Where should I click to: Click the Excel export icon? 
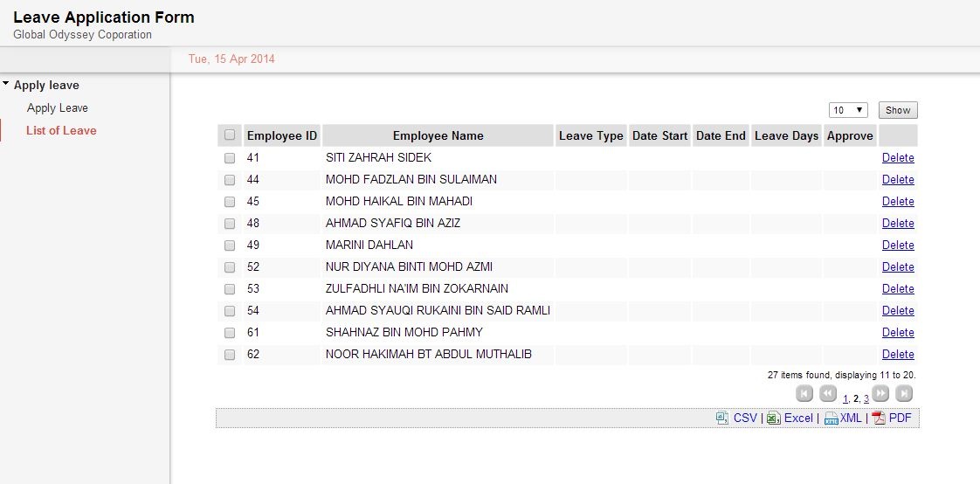pyautogui.click(x=773, y=418)
